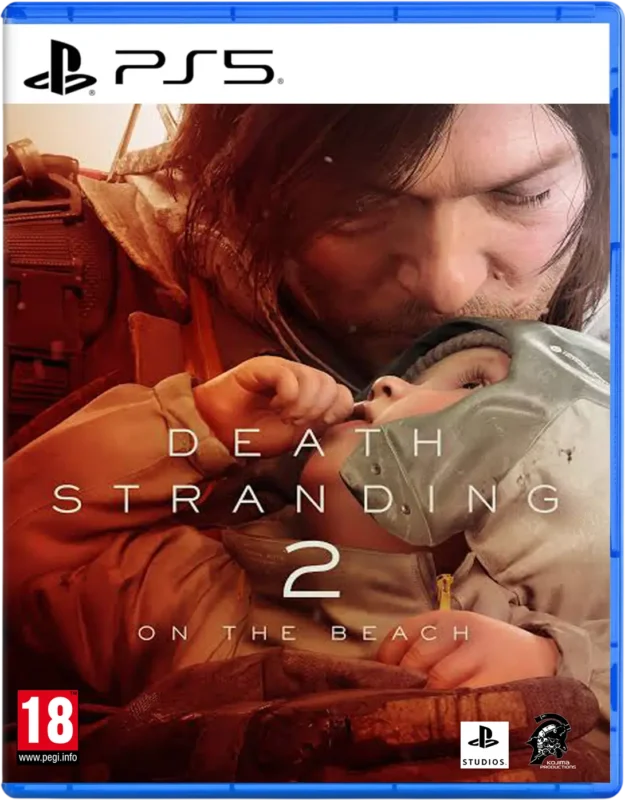The image size is (625, 800).
Task: Click the word STRANDING in the title
Action: point(306,499)
